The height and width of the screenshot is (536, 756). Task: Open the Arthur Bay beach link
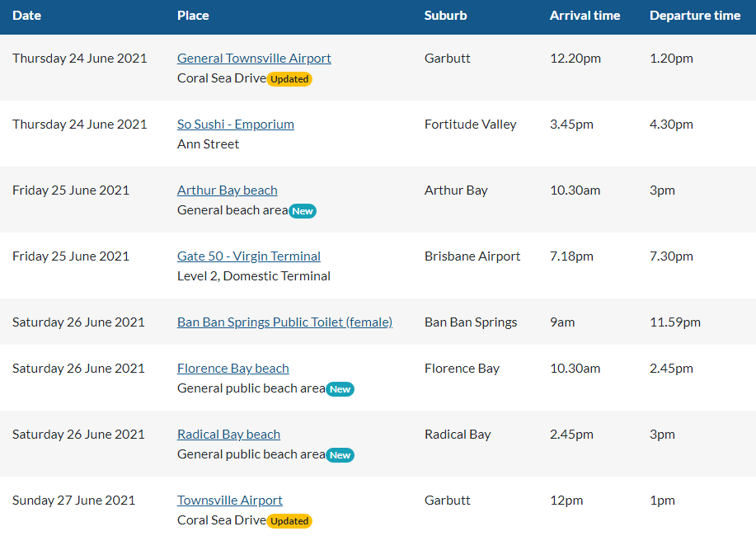227,190
